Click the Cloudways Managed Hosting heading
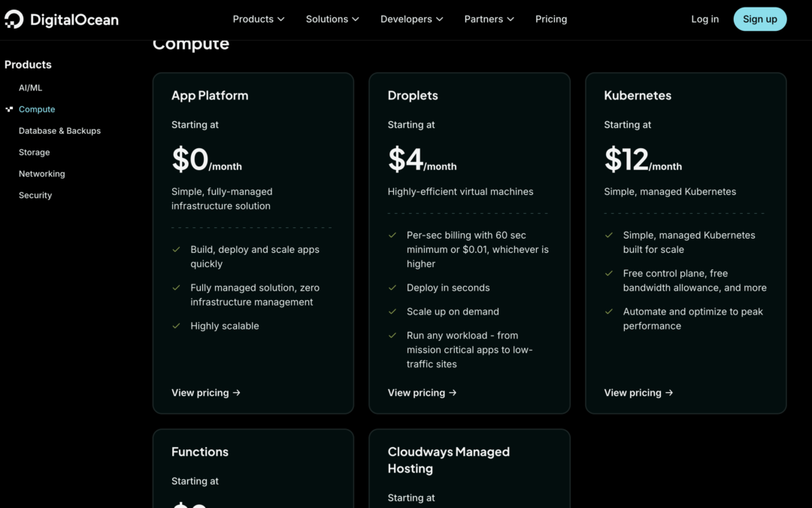812x508 pixels. (x=448, y=460)
